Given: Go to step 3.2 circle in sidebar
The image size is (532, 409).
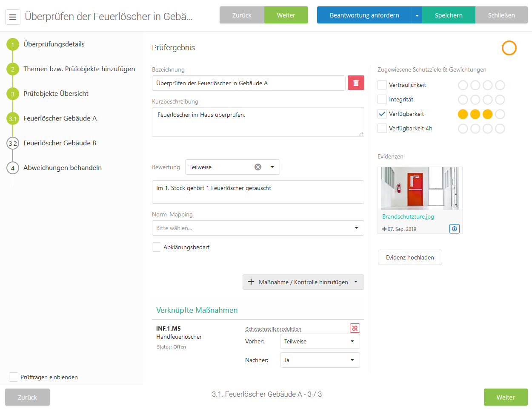Looking at the screenshot, I should click(x=13, y=143).
